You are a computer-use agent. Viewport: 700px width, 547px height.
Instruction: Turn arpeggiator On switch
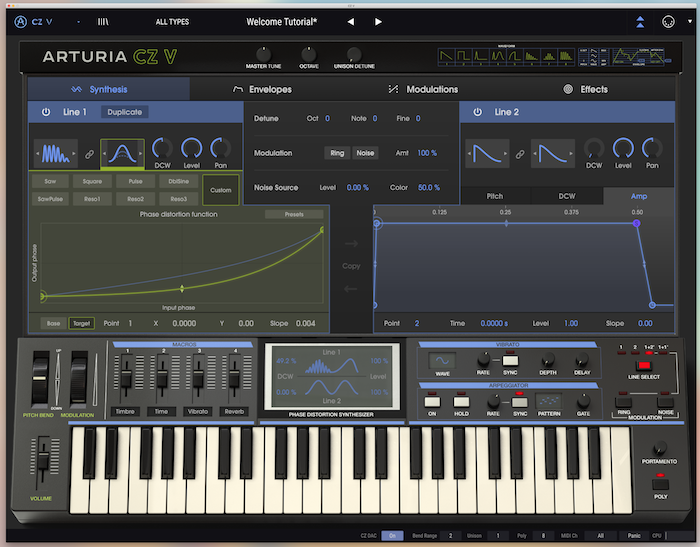click(x=432, y=401)
